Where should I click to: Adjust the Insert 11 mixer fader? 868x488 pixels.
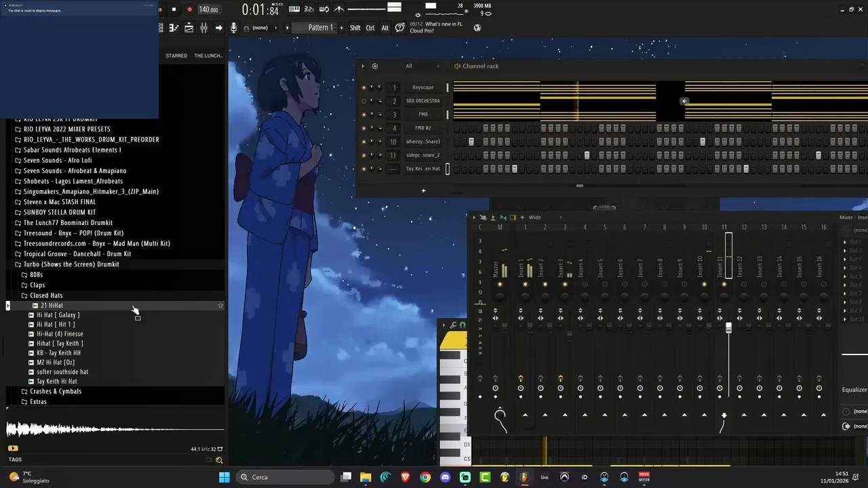point(728,328)
